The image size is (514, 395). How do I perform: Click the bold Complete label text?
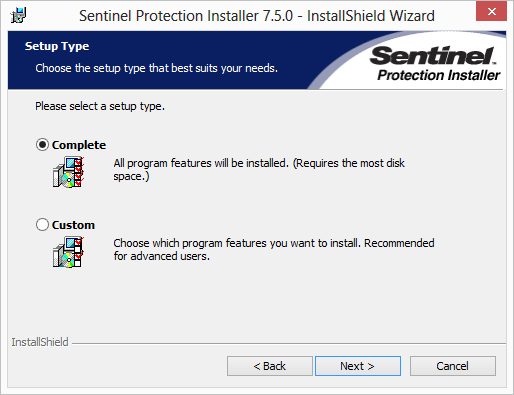(79, 145)
